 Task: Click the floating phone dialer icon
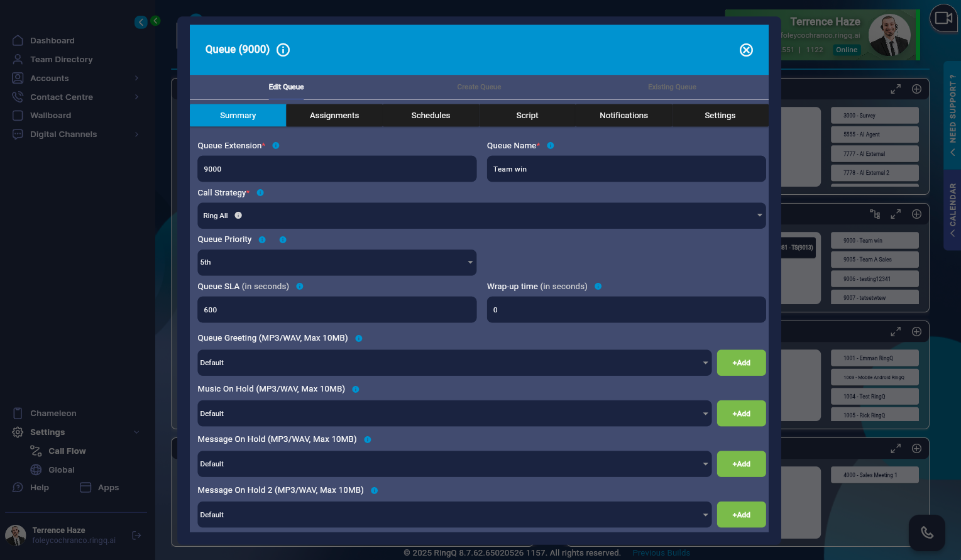point(927,532)
